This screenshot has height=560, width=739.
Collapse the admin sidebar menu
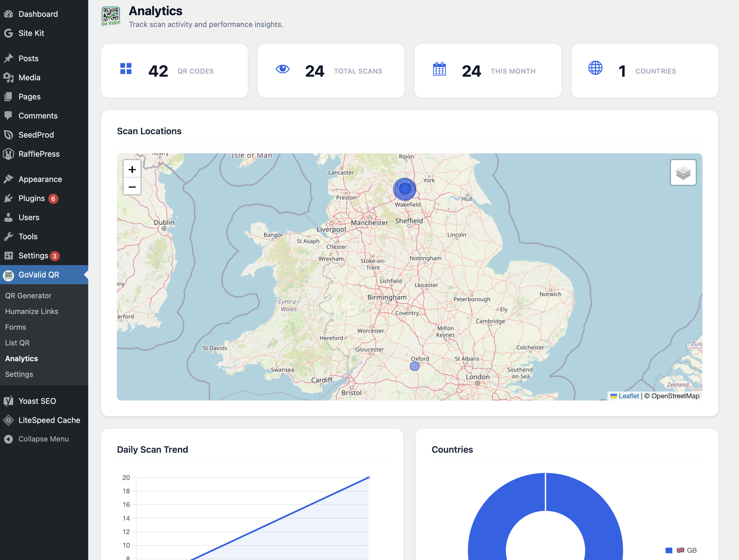click(x=37, y=439)
